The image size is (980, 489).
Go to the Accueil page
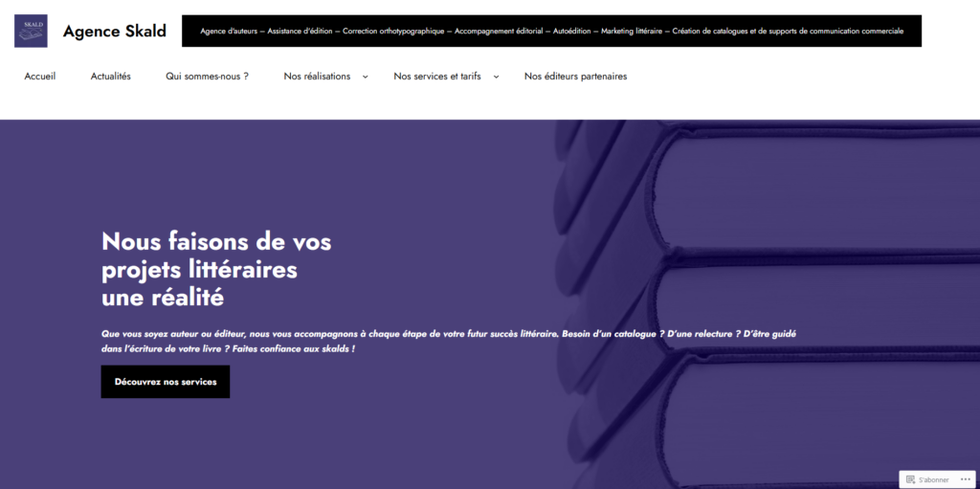pyautogui.click(x=40, y=77)
